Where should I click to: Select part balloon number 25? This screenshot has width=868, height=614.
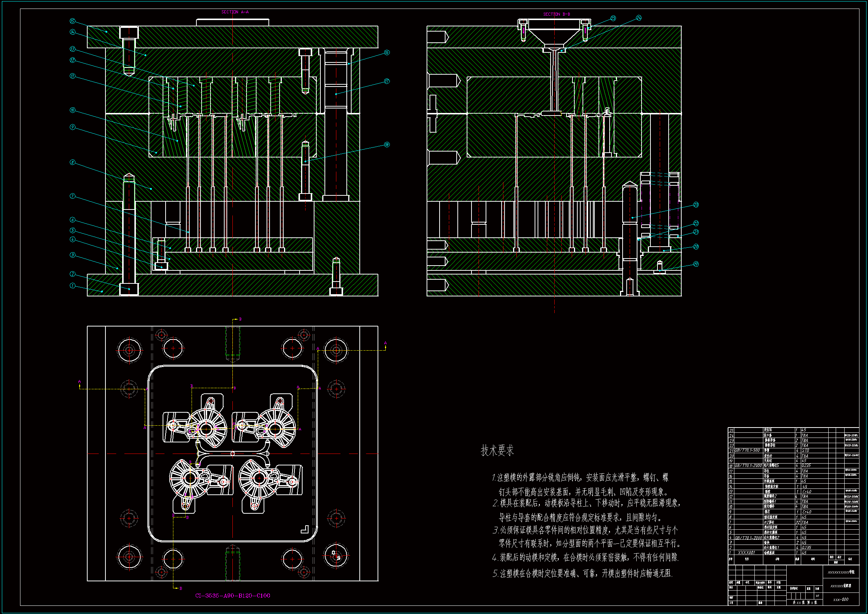click(613, 18)
